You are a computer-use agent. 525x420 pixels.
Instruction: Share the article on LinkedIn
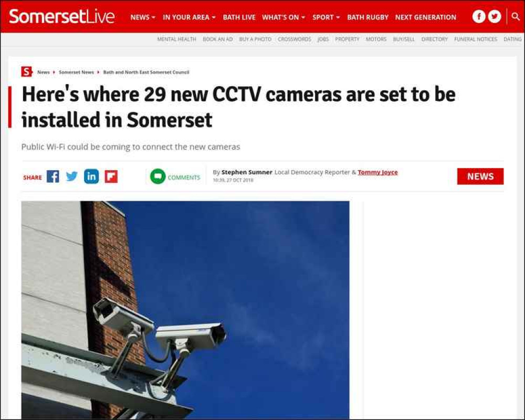tap(91, 176)
